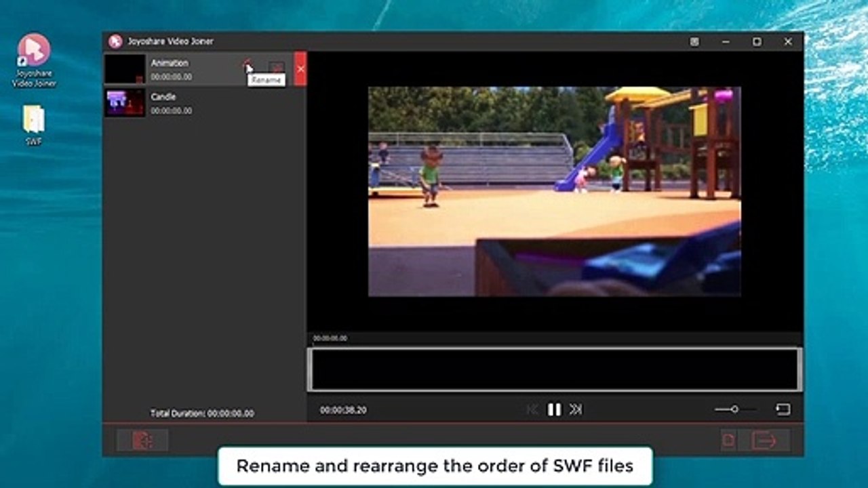The width and height of the screenshot is (868, 488).
Task: Click the Total Duration text
Action: [202, 413]
